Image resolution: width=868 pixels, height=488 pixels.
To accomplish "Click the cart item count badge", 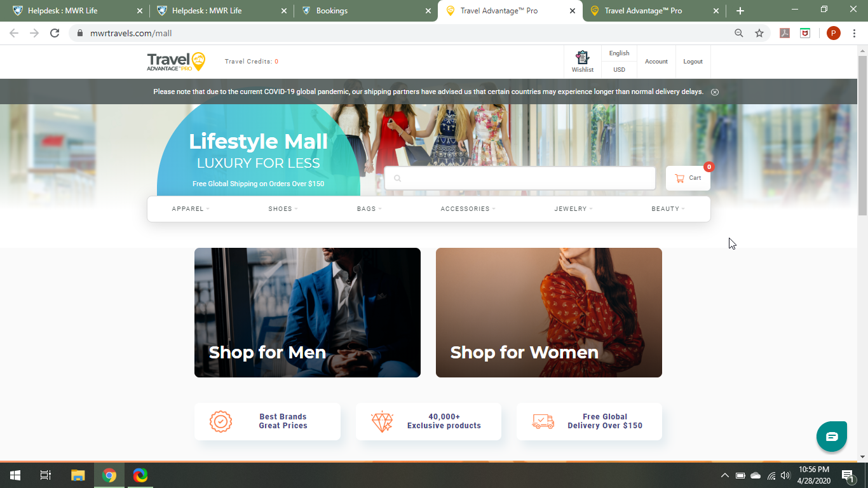I will (x=709, y=167).
